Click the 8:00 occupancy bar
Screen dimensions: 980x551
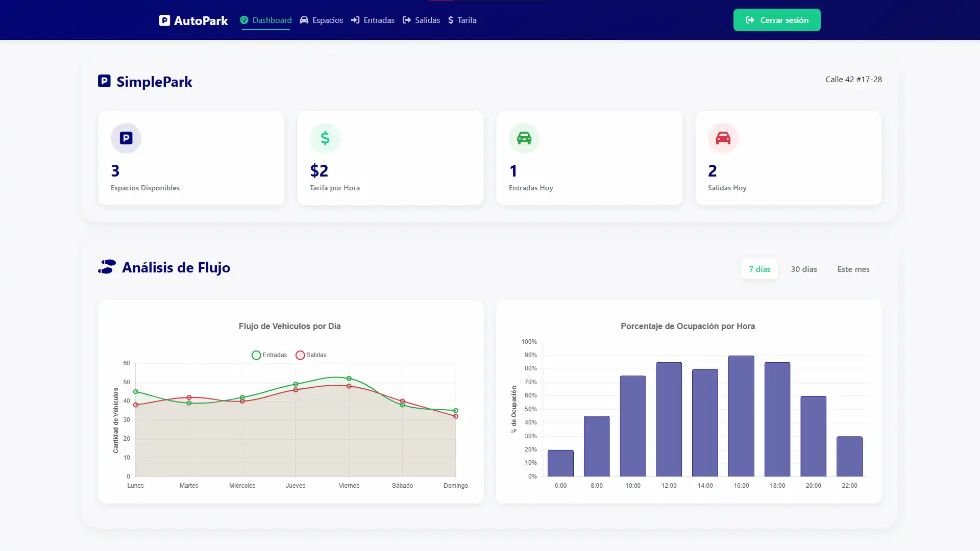coord(597,446)
